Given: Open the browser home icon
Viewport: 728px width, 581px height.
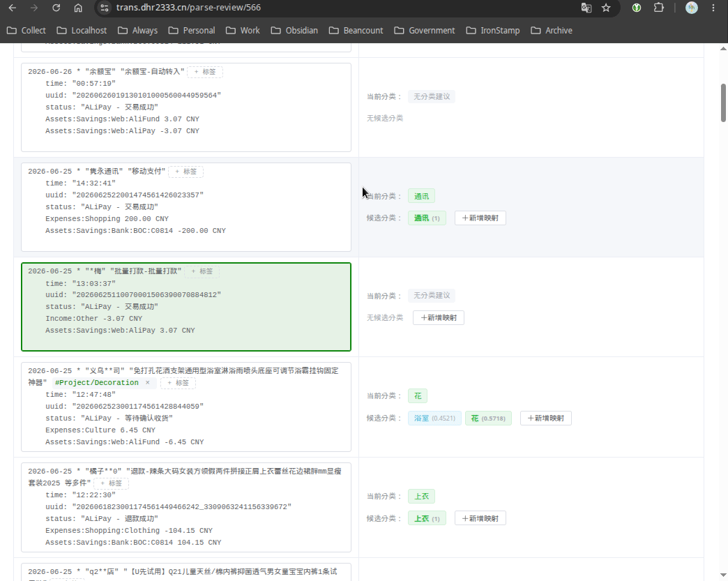Looking at the screenshot, I should pos(78,8).
